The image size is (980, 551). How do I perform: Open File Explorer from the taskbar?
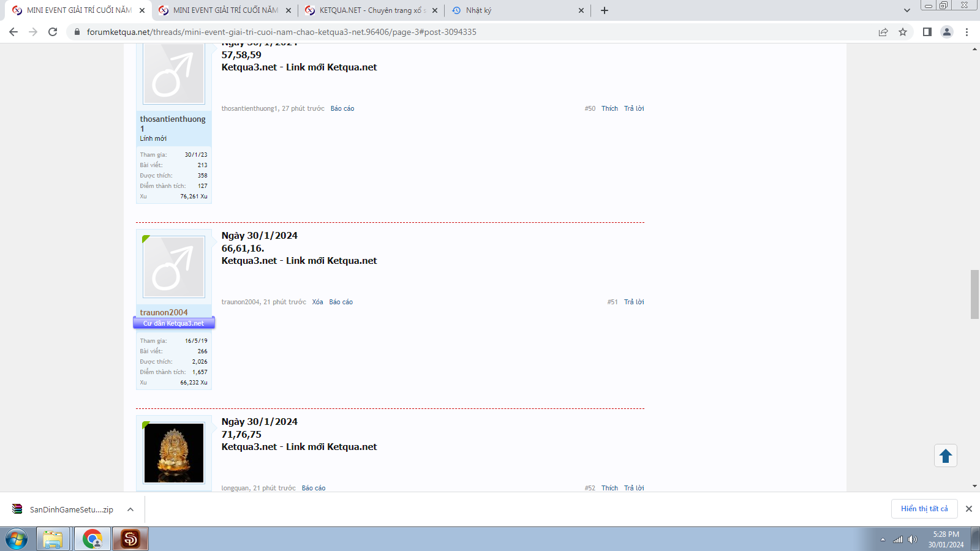pyautogui.click(x=53, y=539)
